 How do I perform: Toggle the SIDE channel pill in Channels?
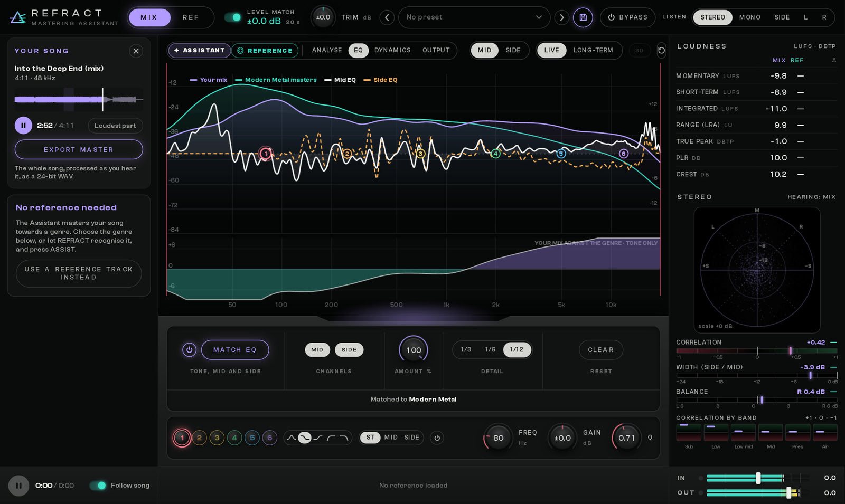point(349,350)
